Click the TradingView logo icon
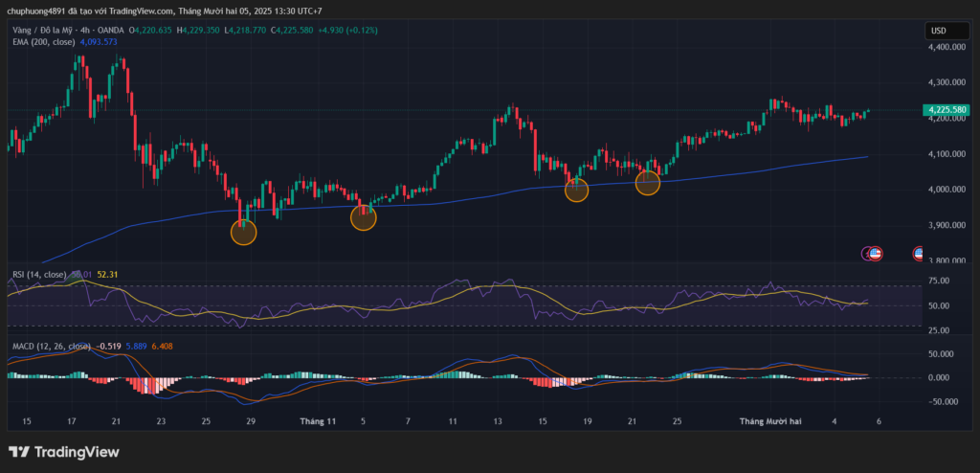The image size is (980, 473). [19, 452]
